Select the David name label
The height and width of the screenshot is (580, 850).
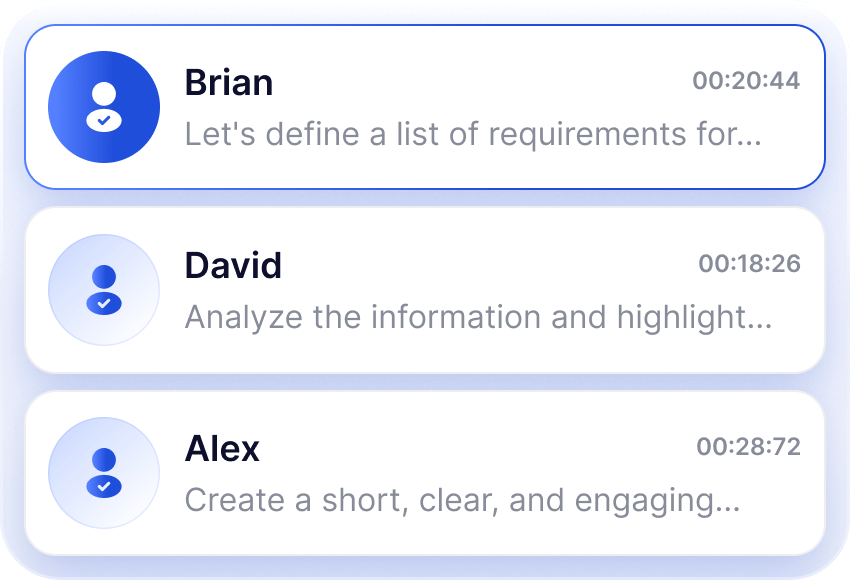click(233, 266)
